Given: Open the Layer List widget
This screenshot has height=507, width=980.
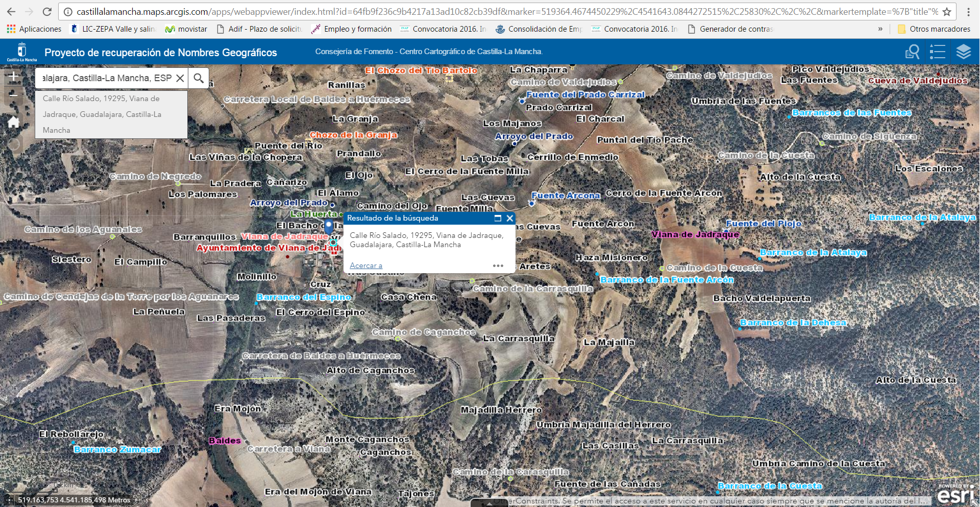Looking at the screenshot, I should [963, 52].
